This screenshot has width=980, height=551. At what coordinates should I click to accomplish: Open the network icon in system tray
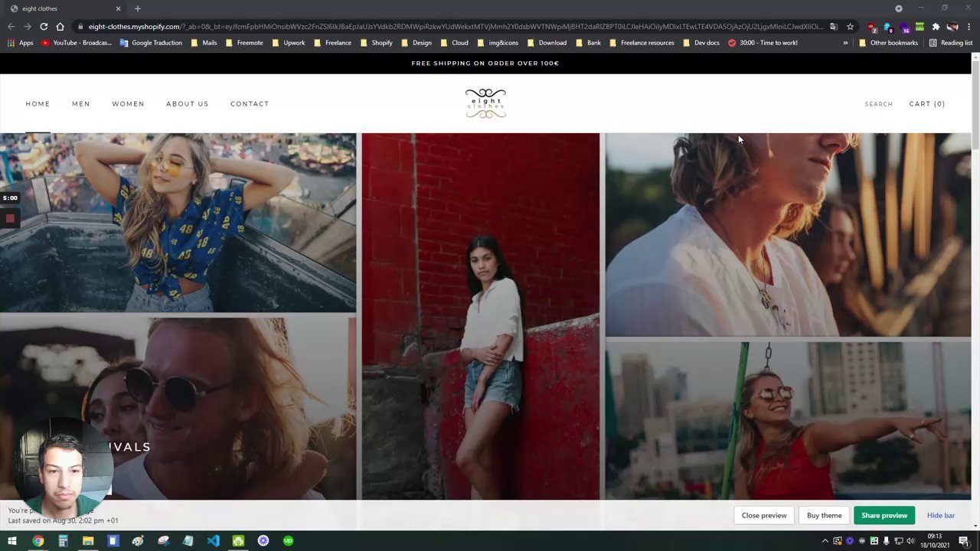(899, 541)
